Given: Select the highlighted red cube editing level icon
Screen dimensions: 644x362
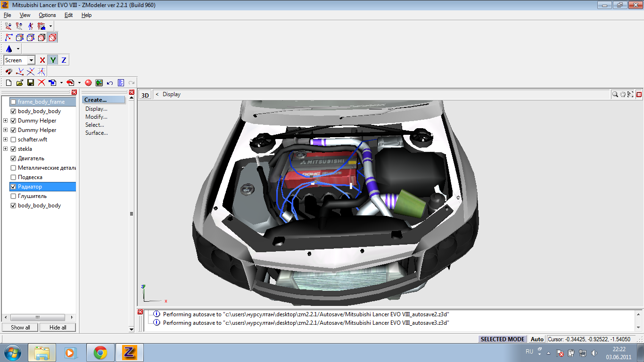Looking at the screenshot, I should pyautogui.click(x=53, y=37).
